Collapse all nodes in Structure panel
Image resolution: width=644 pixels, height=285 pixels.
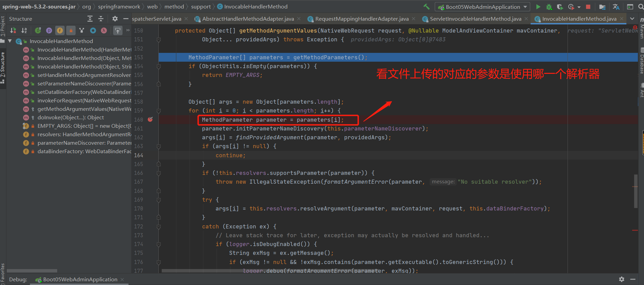pyautogui.click(x=101, y=19)
